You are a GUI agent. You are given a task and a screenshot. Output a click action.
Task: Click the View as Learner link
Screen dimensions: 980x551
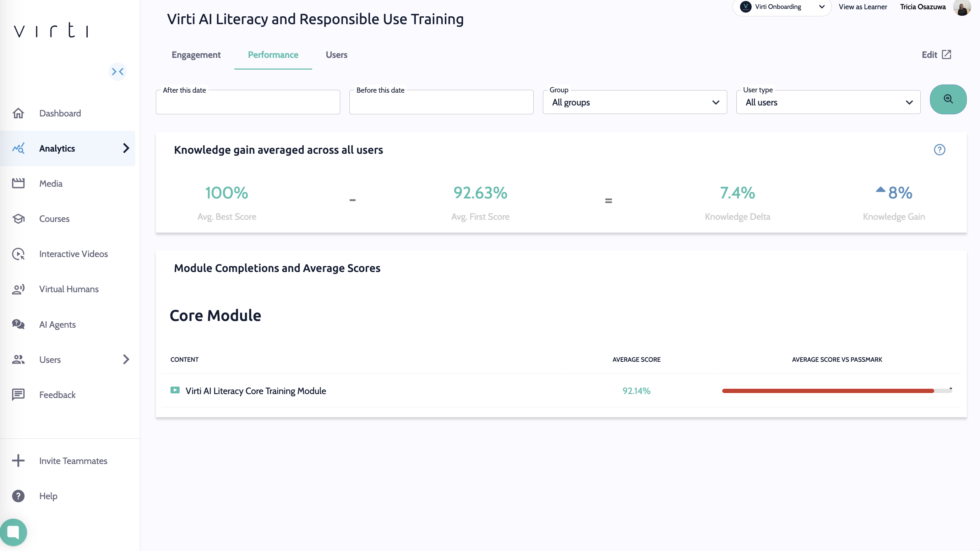point(862,7)
